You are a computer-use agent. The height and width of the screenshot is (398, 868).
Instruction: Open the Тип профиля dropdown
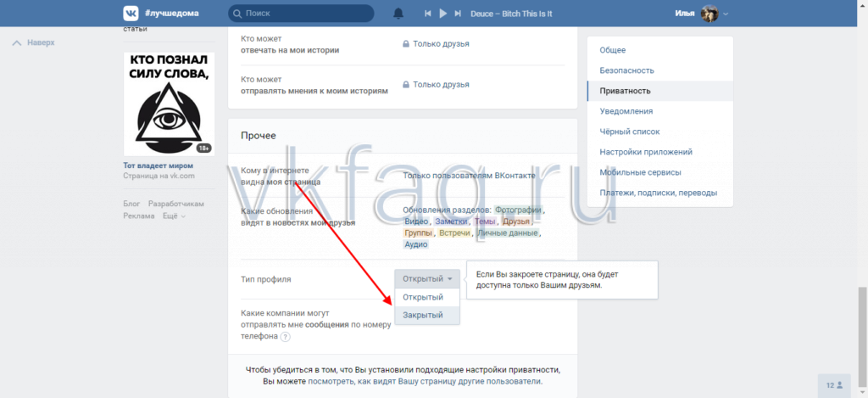coord(427,278)
